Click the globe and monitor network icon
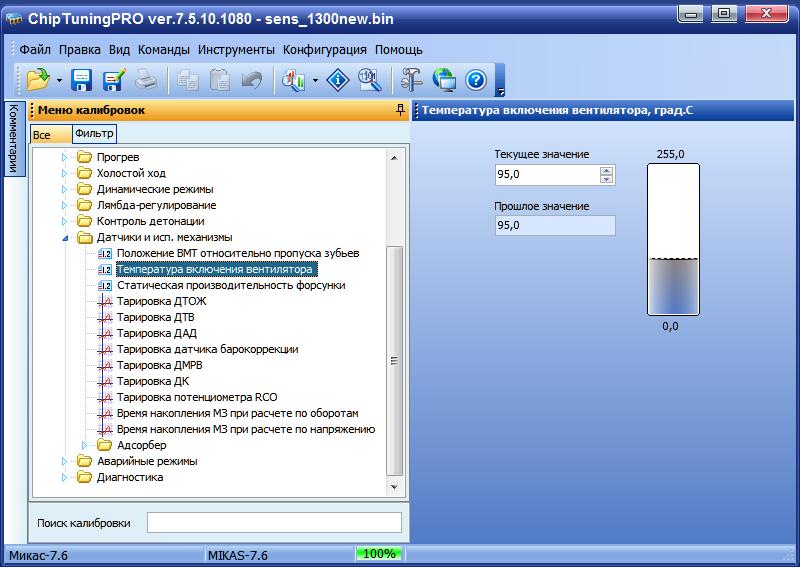 [x=444, y=80]
